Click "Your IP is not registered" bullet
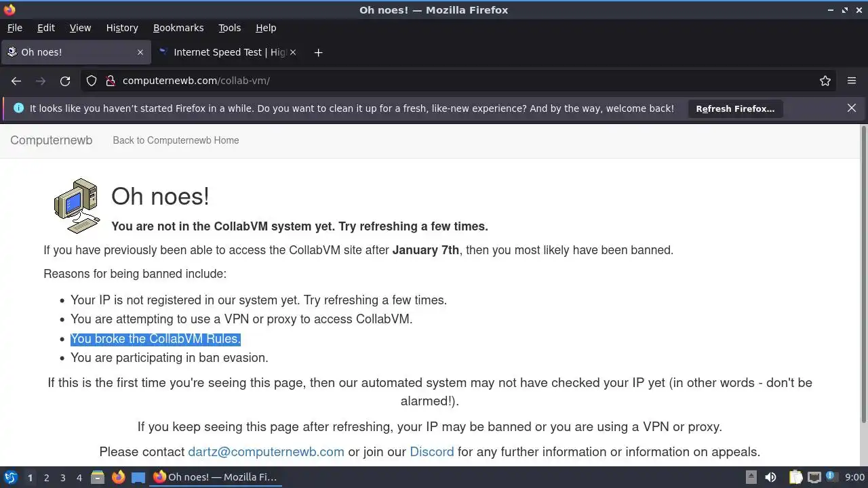Screen dimensions: 868x488 pyautogui.click(x=258, y=300)
